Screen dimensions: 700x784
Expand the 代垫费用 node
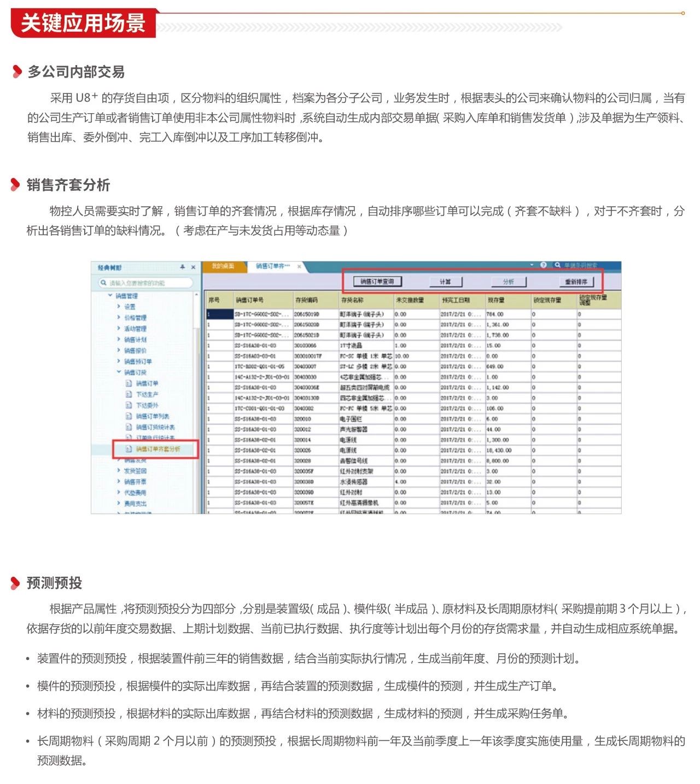[118, 493]
